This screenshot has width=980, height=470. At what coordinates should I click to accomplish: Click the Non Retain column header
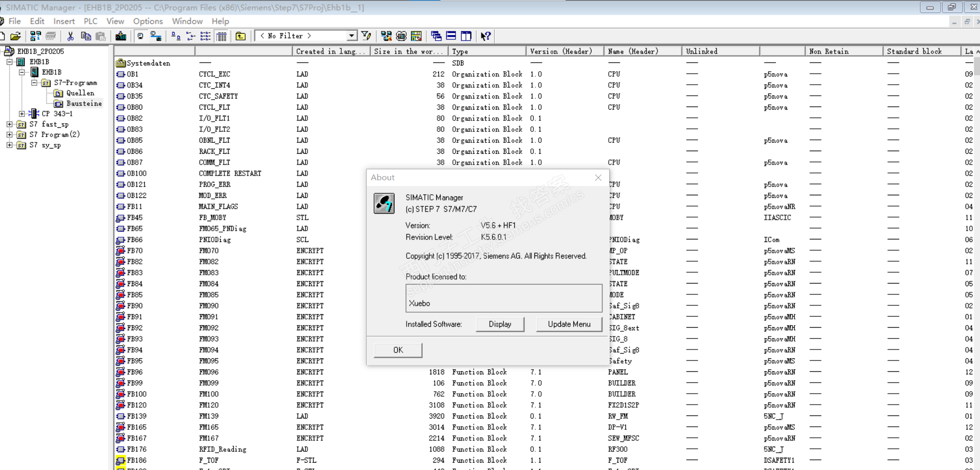(844, 51)
